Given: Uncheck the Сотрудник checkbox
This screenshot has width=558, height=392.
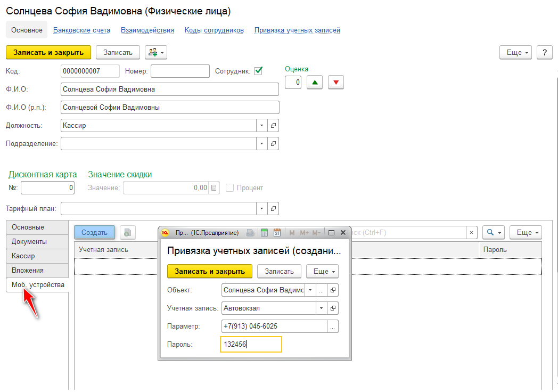Looking at the screenshot, I should pyautogui.click(x=259, y=71).
